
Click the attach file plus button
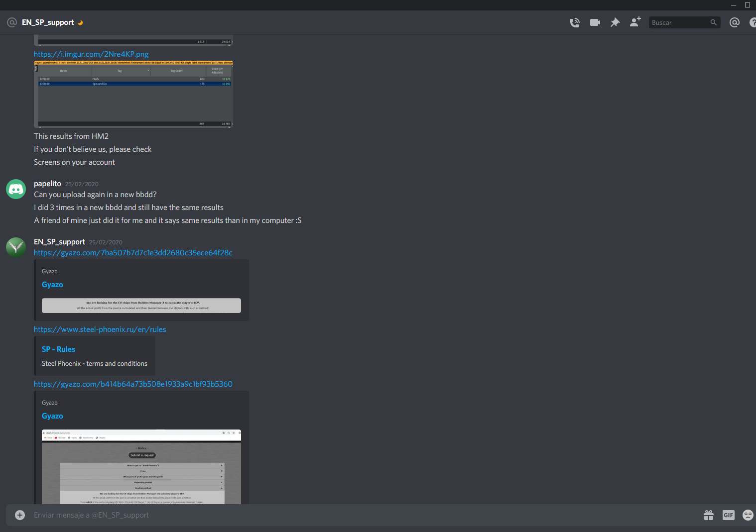click(x=20, y=515)
